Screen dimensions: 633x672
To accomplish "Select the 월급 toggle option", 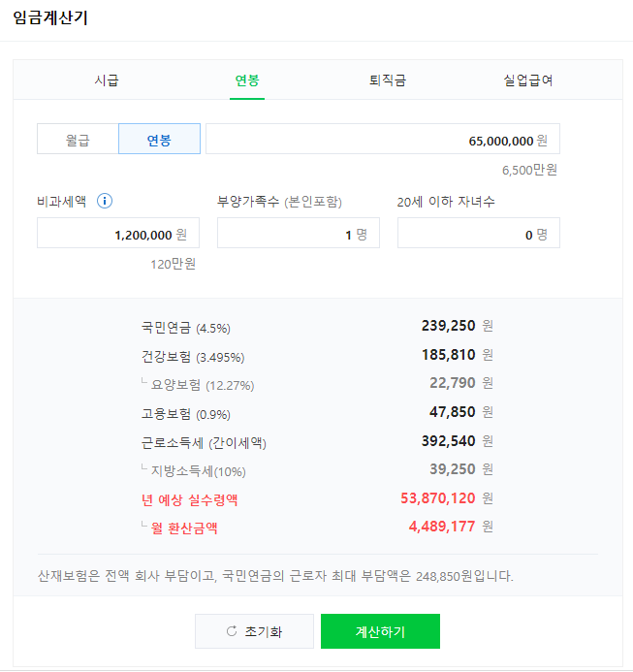I will [x=78, y=139].
